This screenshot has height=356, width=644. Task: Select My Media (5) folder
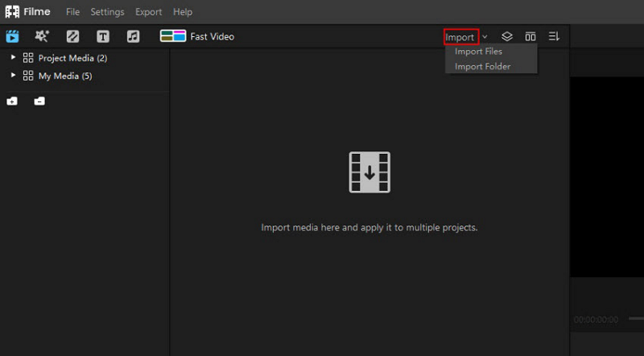click(65, 76)
